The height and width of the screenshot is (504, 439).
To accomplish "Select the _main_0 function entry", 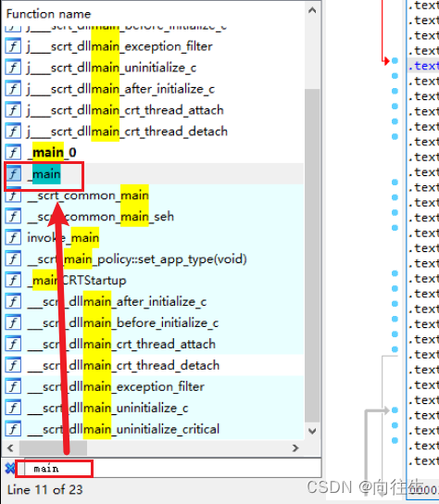I will (52, 152).
